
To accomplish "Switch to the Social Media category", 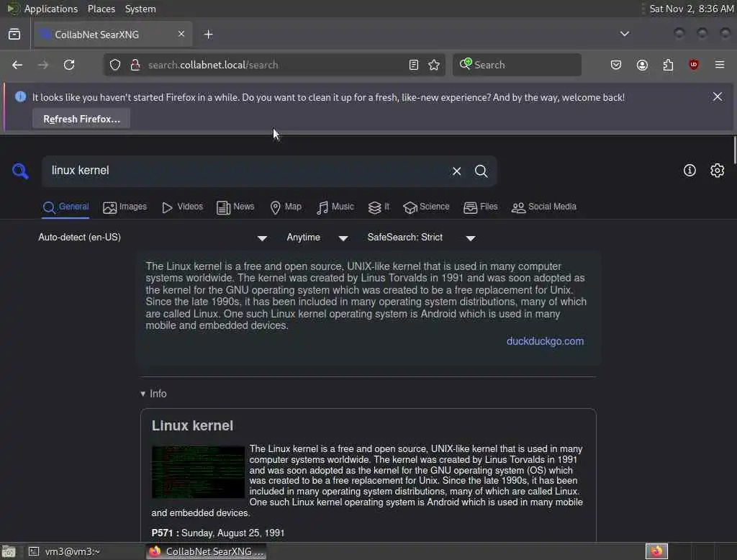I will [544, 207].
